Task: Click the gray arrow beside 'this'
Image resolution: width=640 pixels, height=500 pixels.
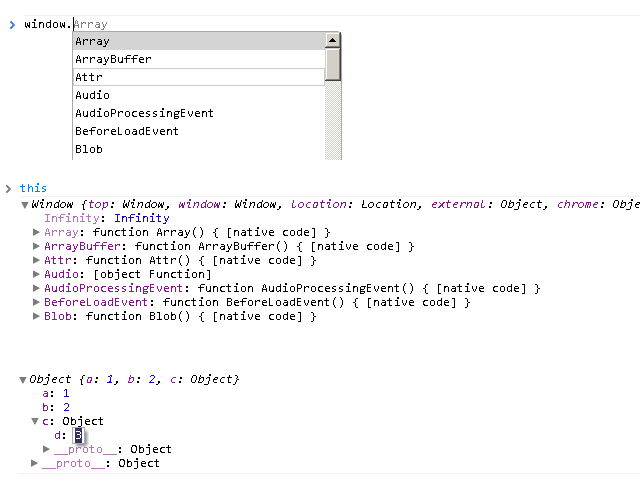Action: (9, 189)
